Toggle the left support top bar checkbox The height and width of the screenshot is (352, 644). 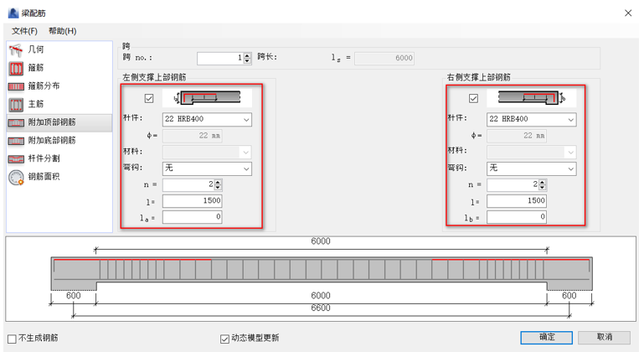(150, 99)
